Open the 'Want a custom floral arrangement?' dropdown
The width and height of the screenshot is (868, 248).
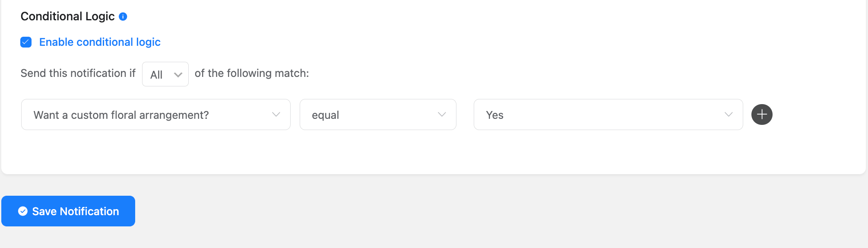(155, 114)
